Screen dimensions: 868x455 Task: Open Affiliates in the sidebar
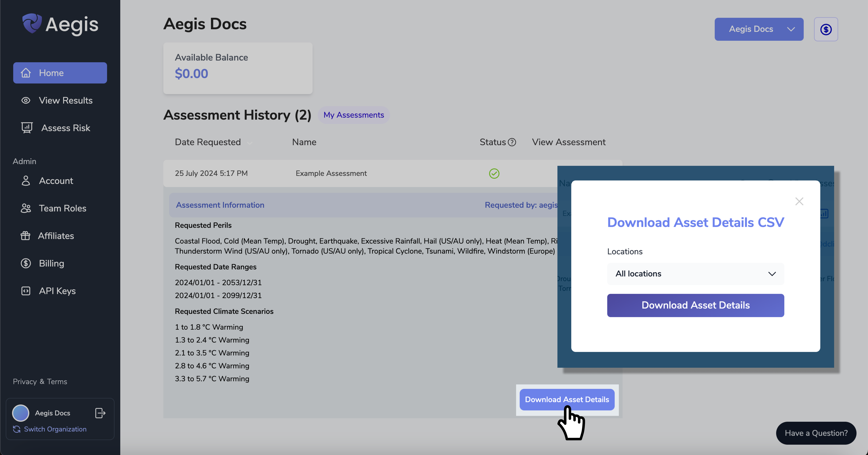click(47, 236)
